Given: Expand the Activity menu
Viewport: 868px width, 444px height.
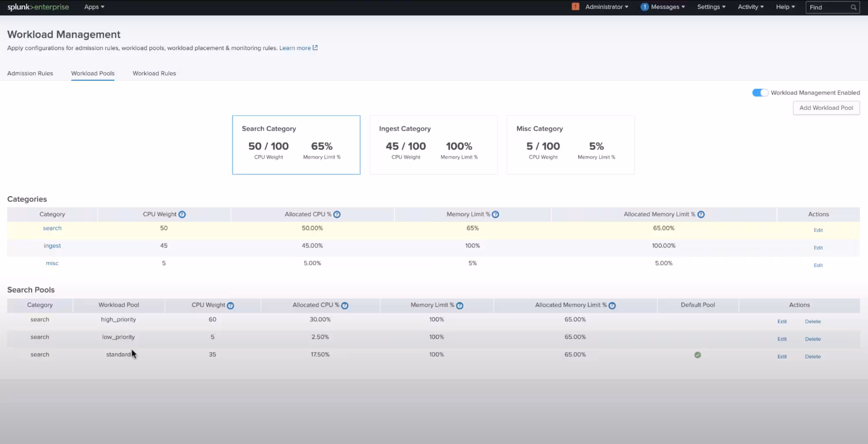Looking at the screenshot, I should coord(750,7).
